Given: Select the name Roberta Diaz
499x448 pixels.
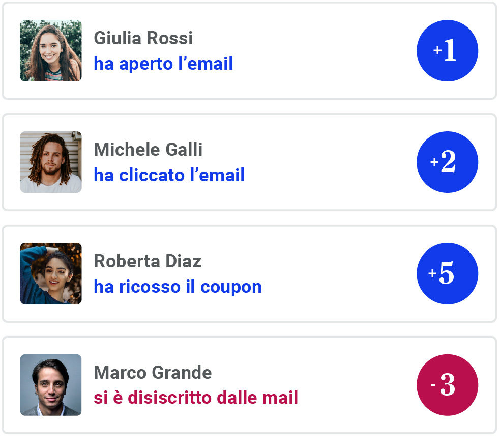Looking at the screenshot, I should [x=147, y=261].
